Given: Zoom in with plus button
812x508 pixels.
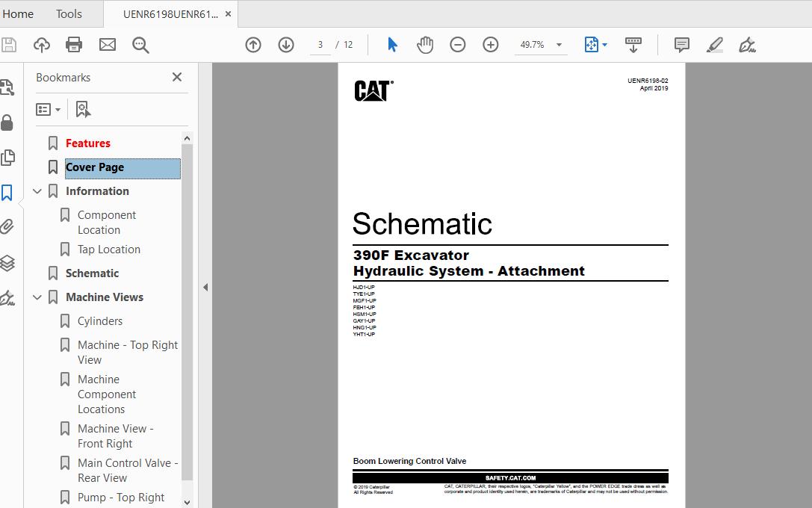Looking at the screenshot, I should pos(490,45).
